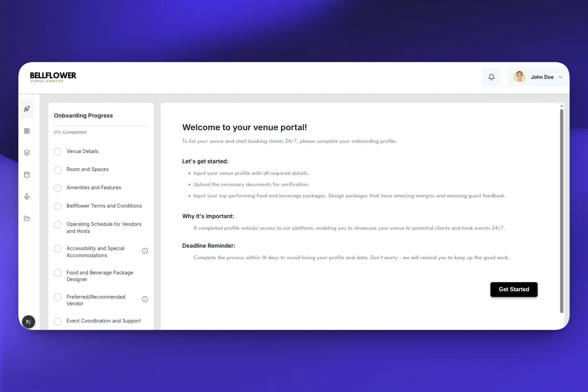Image resolution: width=588 pixels, height=392 pixels.
Task: Open Operating Schedule for Vendors and Hosts
Action: pyautogui.click(x=104, y=228)
